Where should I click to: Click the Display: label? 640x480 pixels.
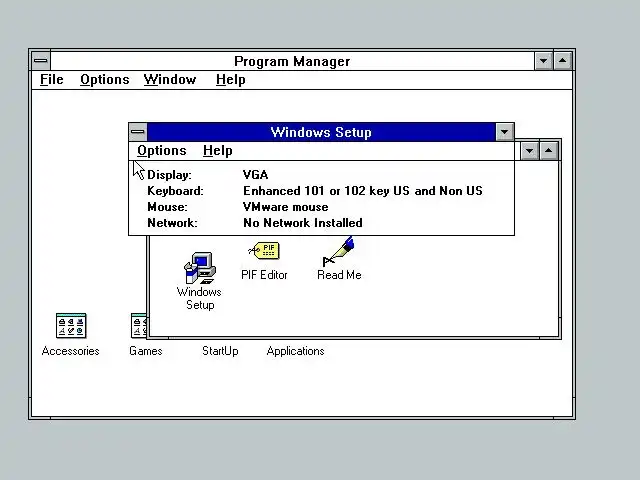pos(169,175)
